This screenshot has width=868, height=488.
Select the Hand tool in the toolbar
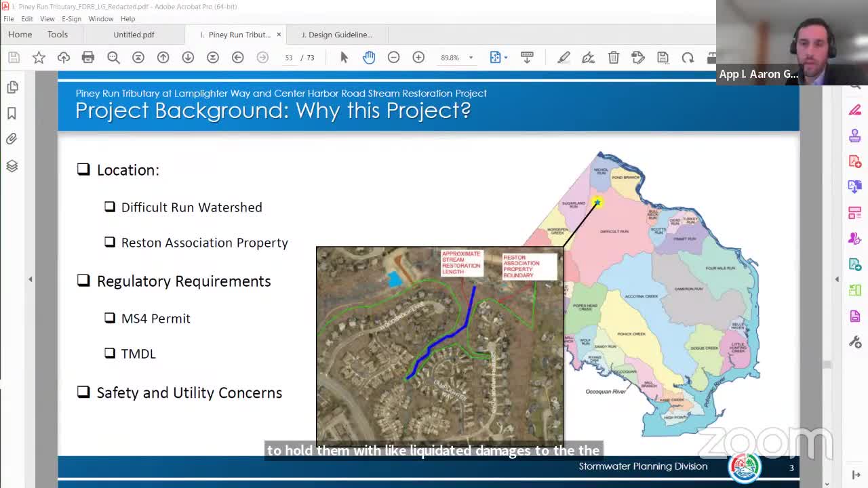(369, 57)
